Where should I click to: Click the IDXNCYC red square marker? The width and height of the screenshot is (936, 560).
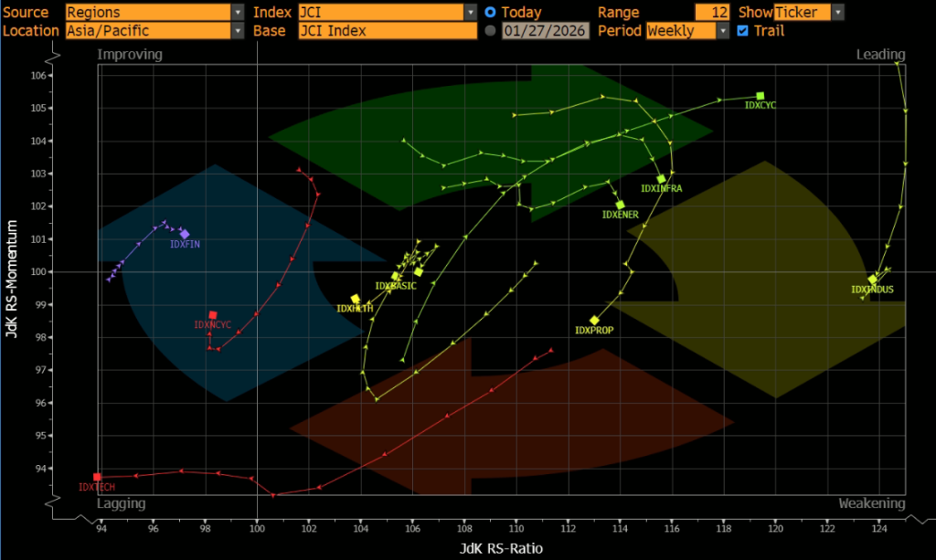213,315
